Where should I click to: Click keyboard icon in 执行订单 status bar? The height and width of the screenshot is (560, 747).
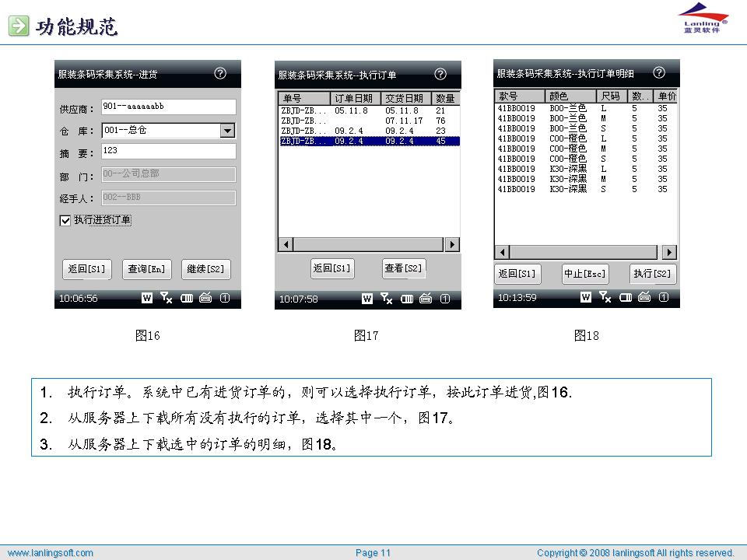(426, 299)
